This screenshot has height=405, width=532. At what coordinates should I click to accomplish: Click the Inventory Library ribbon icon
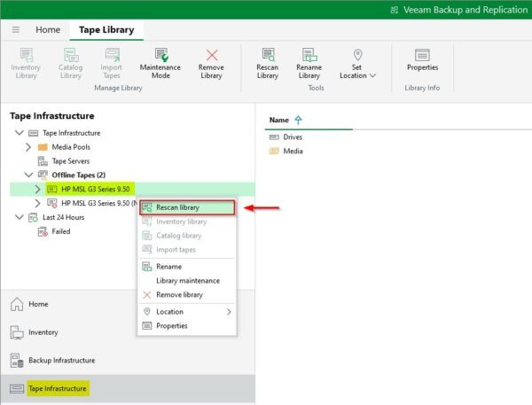click(x=26, y=55)
